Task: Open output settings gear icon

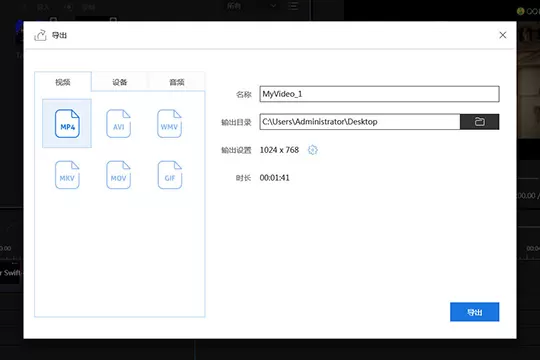Action: pos(313,150)
